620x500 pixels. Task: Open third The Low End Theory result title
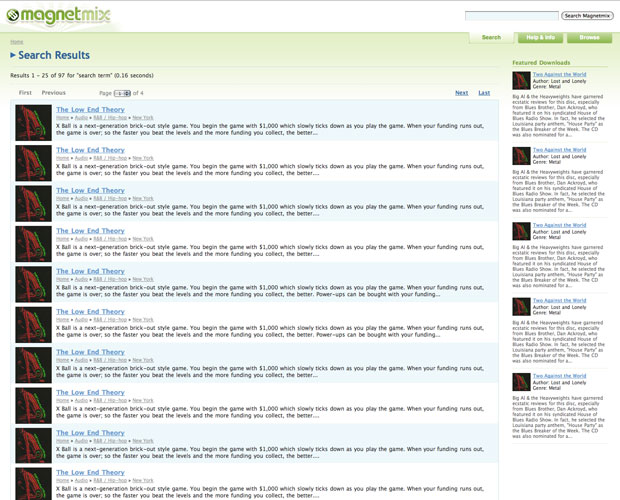click(x=90, y=191)
